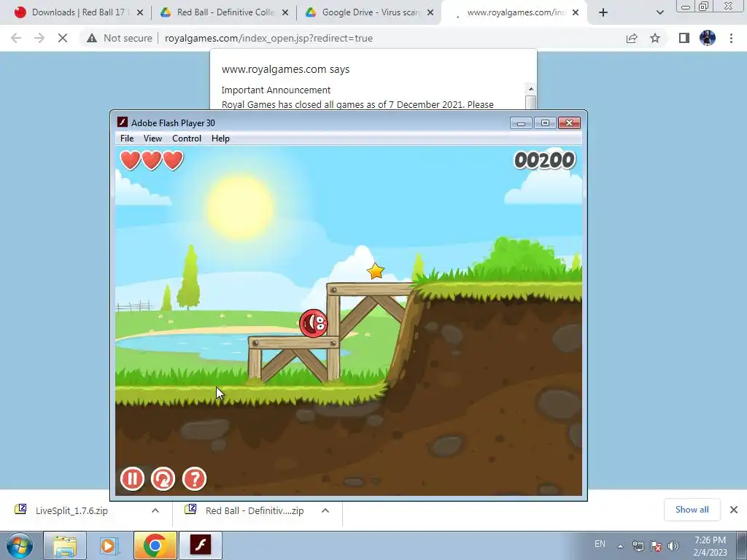747x560 pixels.
Task: Click the Chrome window minimize button
Action: click(686, 6)
